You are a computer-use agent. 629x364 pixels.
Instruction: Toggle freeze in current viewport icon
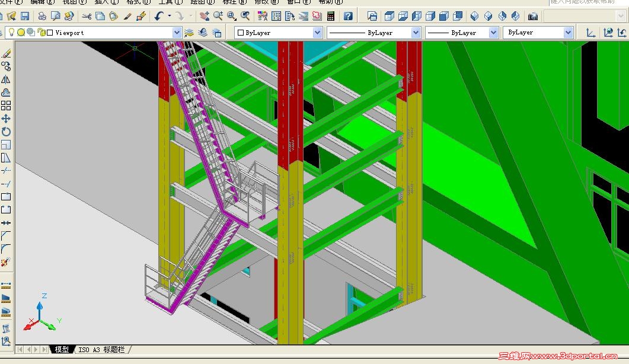[x=30, y=32]
